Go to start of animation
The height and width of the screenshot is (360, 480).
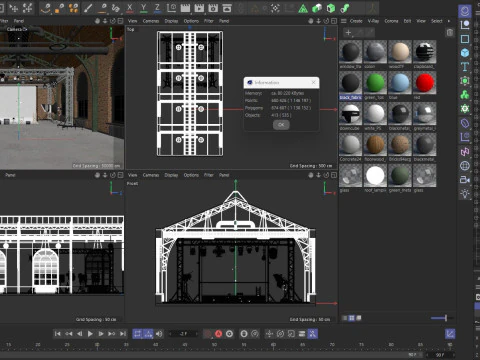pyautogui.click(x=57, y=333)
